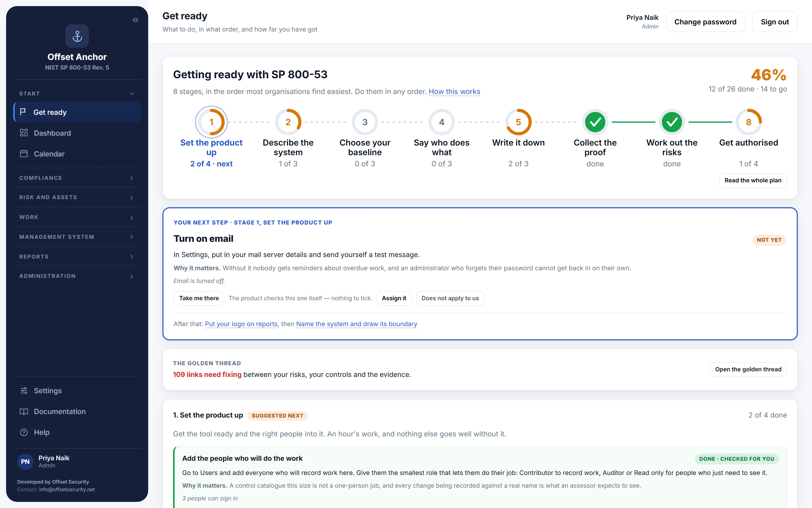This screenshot has height=508, width=812.
Task: Click Read the whole plan button
Action: click(x=753, y=180)
